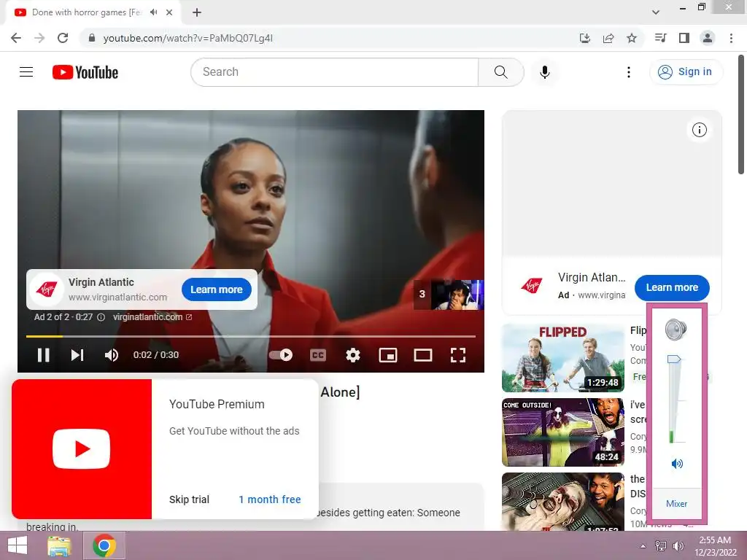Click the taskbar volume speaker icon

[x=678, y=546]
